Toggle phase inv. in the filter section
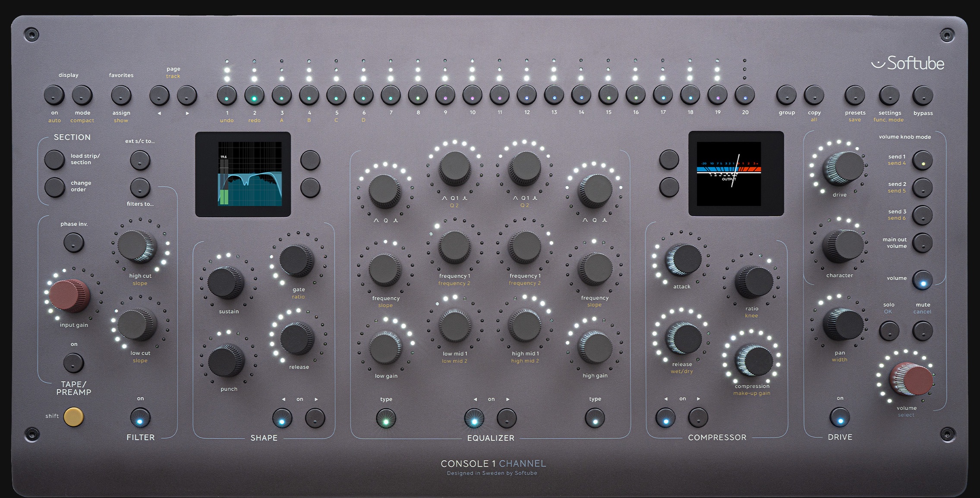The height and width of the screenshot is (498, 980). click(74, 243)
